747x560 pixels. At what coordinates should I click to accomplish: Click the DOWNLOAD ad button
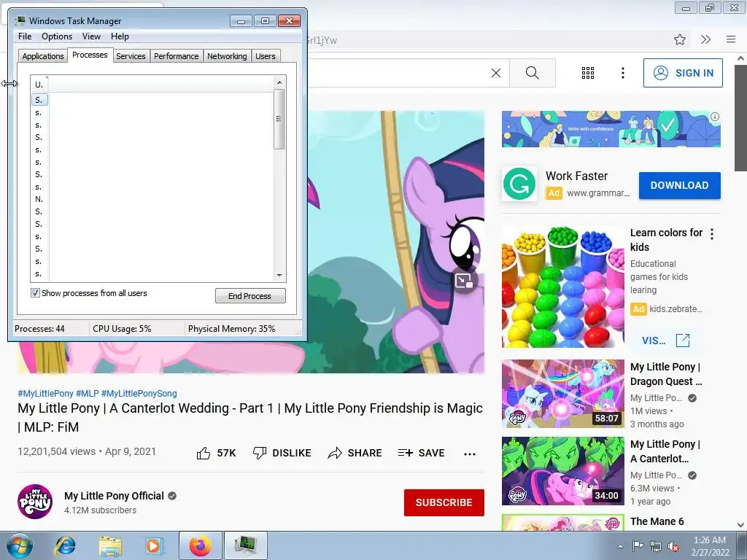[x=679, y=185]
